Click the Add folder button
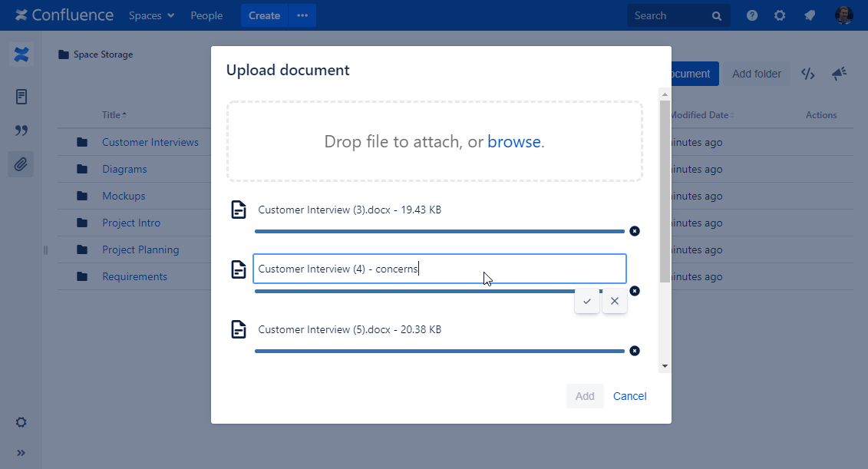This screenshot has height=469, width=868. 756,74
